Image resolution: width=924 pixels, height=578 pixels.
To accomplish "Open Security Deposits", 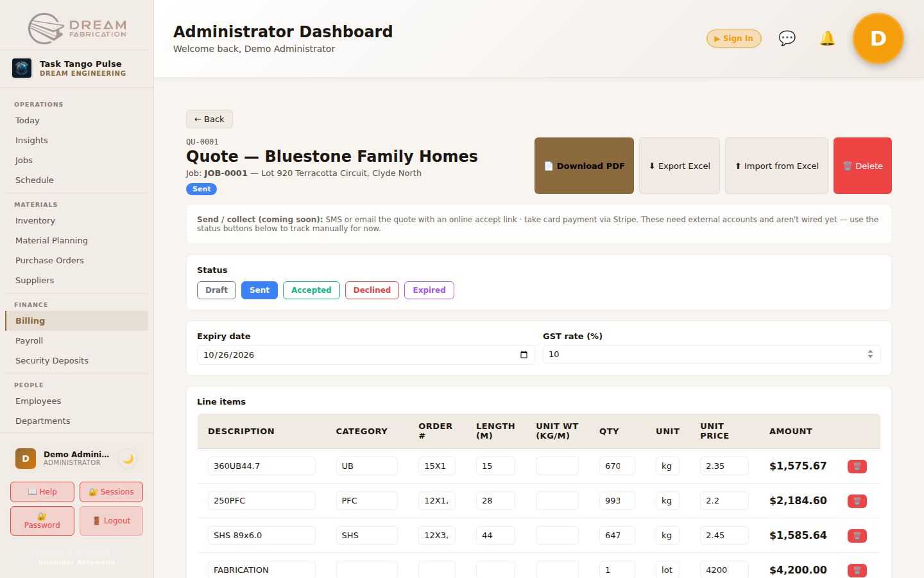I will coord(76,360).
